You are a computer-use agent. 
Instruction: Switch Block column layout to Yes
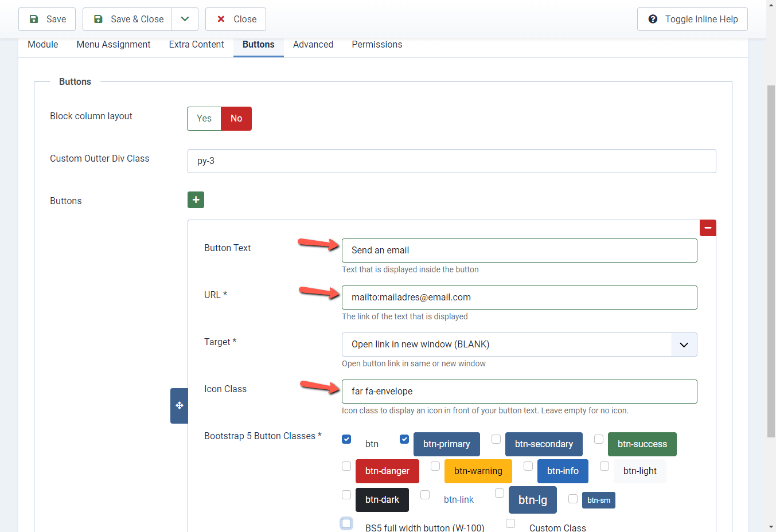(204, 119)
